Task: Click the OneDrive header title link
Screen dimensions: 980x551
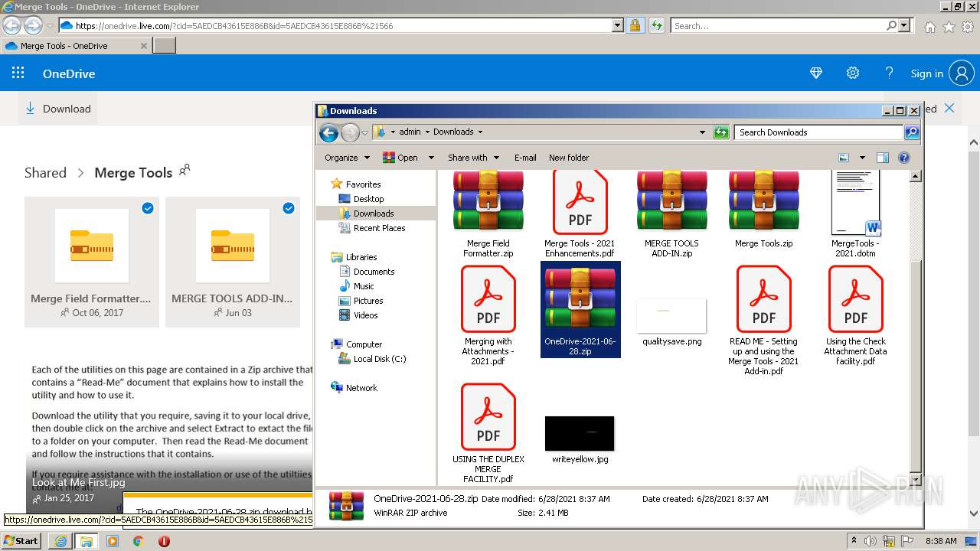Action: [x=69, y=73]
